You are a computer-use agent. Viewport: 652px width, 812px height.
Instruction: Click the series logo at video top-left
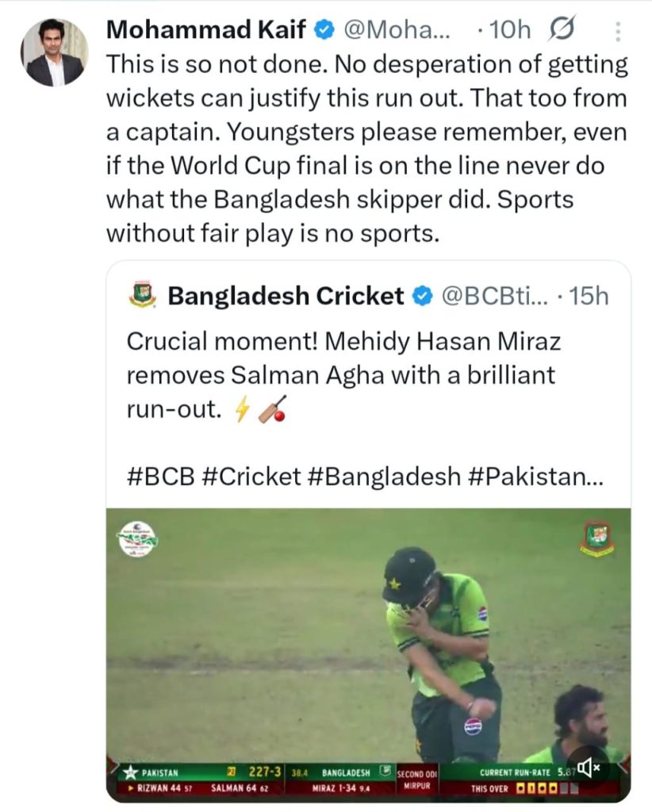pos(137,539)
